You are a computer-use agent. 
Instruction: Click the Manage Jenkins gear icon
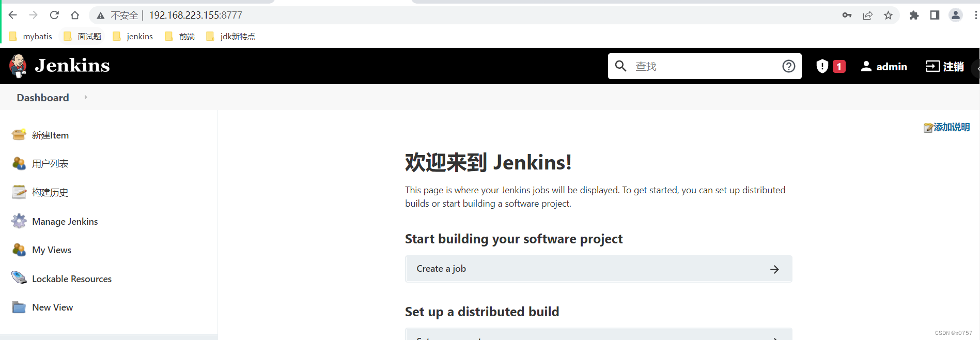(19, 221)
